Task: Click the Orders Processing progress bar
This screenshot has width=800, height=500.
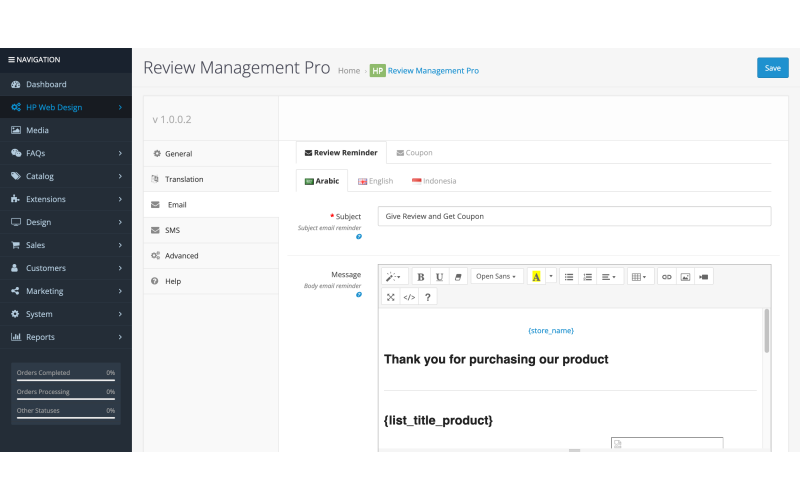Action: coord(66,399)
